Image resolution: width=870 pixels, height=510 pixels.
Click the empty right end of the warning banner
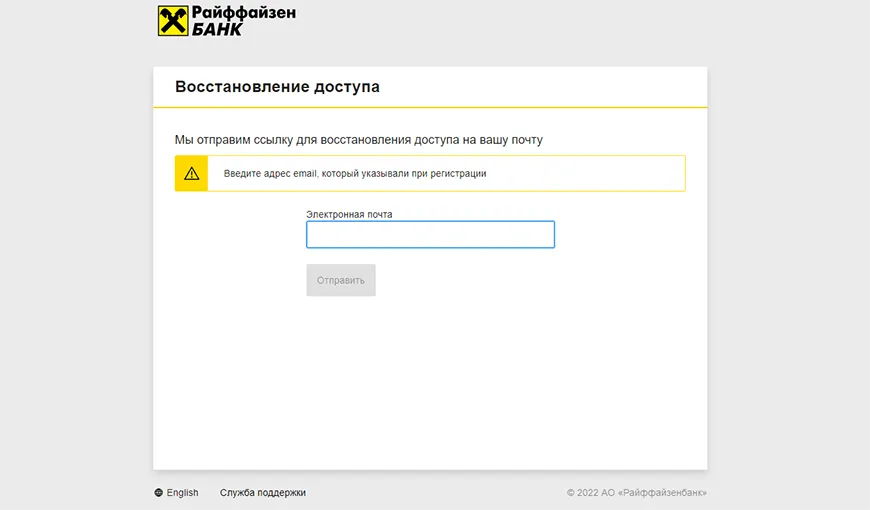(x=620, y=173)
